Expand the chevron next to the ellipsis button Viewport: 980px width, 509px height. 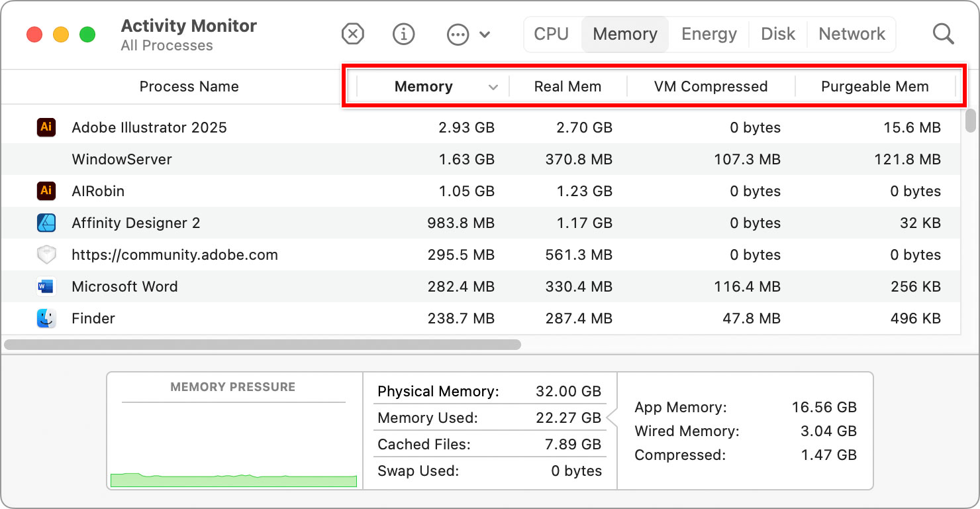[x=485, y=34]
